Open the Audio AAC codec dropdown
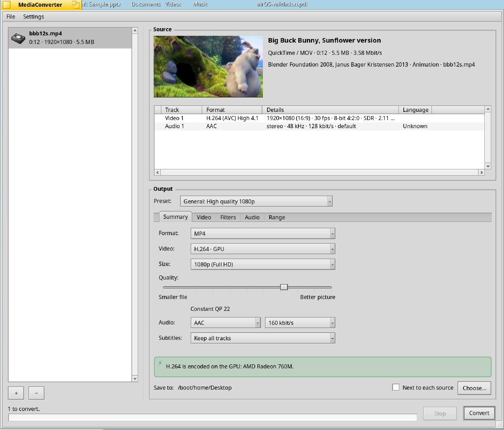Screen dimensions: 504x430 pos(226,323)
